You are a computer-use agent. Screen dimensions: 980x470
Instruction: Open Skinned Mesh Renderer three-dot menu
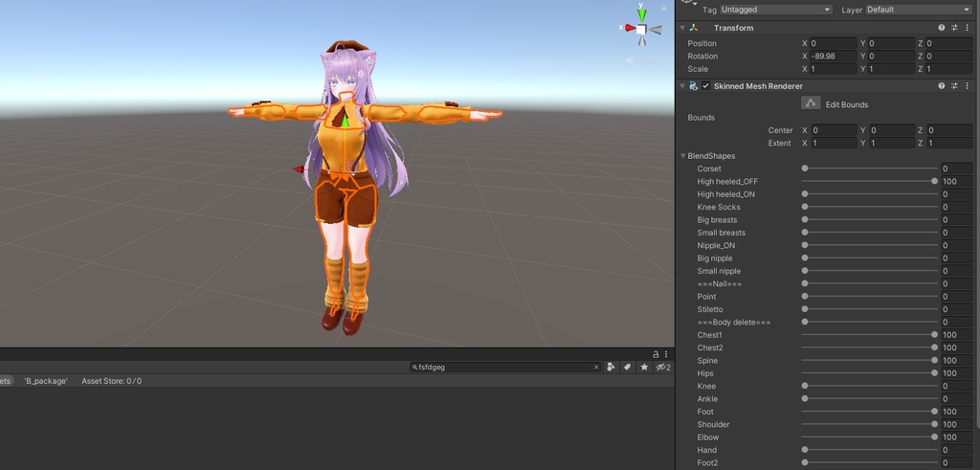click(x=967, y=86)
